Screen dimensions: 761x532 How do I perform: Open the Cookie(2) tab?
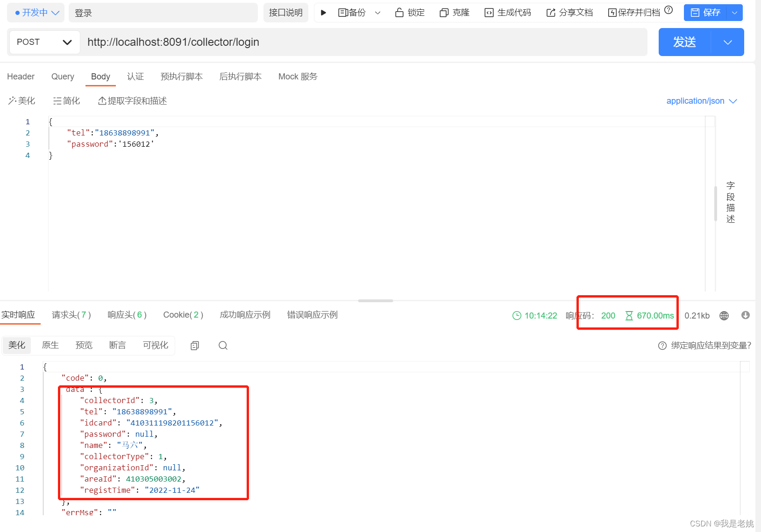coord(183,315)
